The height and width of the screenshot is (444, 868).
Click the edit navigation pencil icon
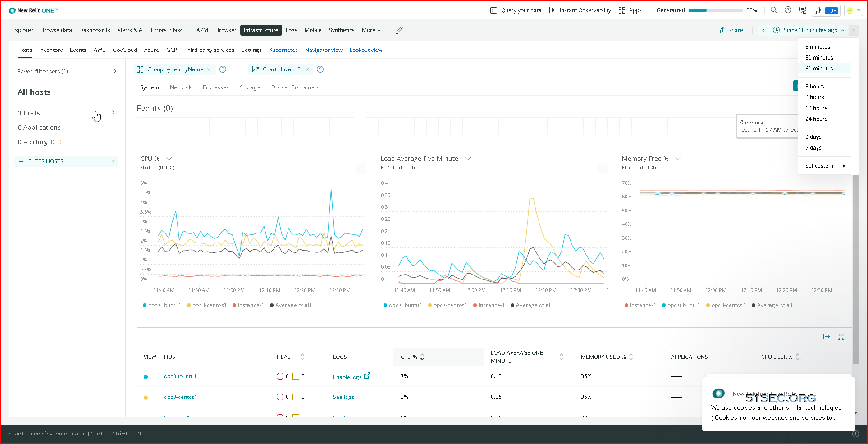pyautogui.click(x=399, y=30)
